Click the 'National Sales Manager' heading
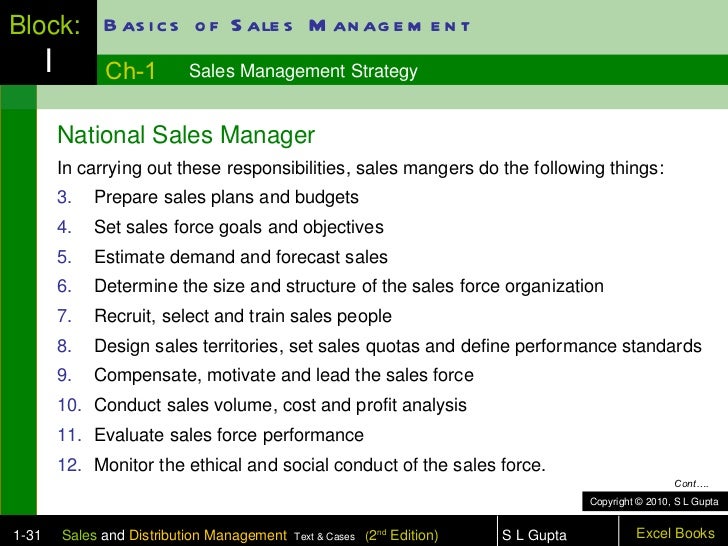The height and width of the screenshot is (546, 728). click(x=186, y=136)
